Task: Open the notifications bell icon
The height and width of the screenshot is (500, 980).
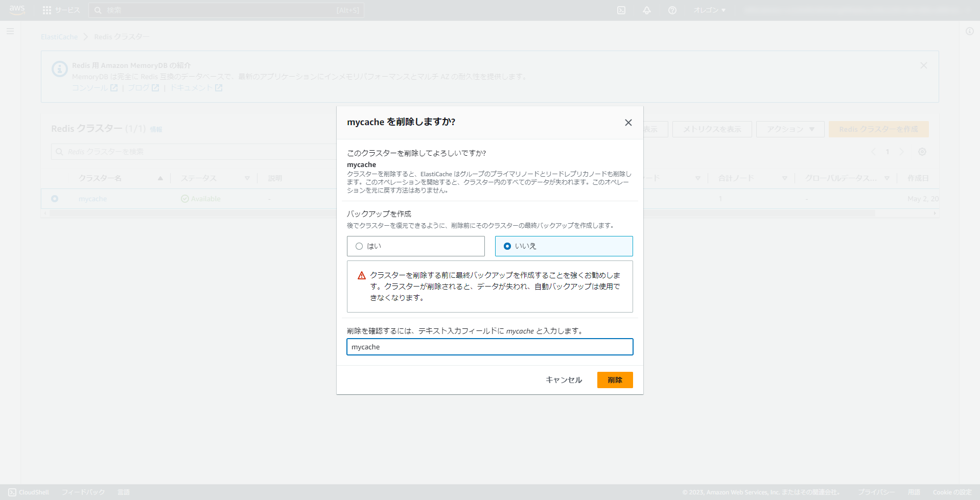Action: [x=647, y=10]
